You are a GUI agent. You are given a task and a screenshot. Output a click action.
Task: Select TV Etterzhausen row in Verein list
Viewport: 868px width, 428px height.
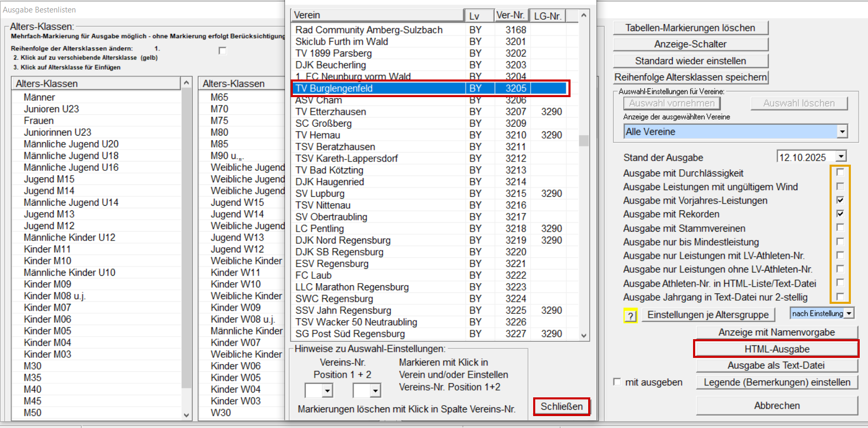(x=331, y=112)
